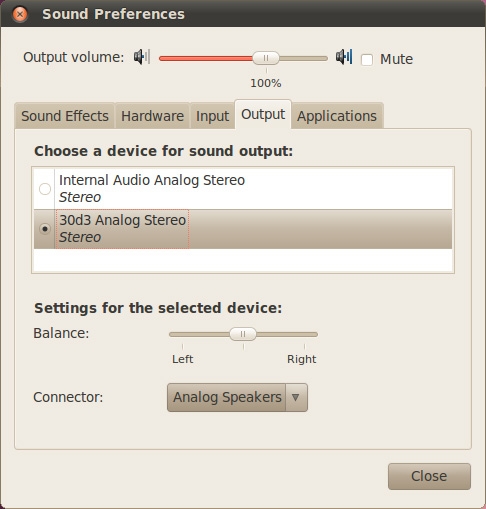Go to the Input tab

point(212,116)
